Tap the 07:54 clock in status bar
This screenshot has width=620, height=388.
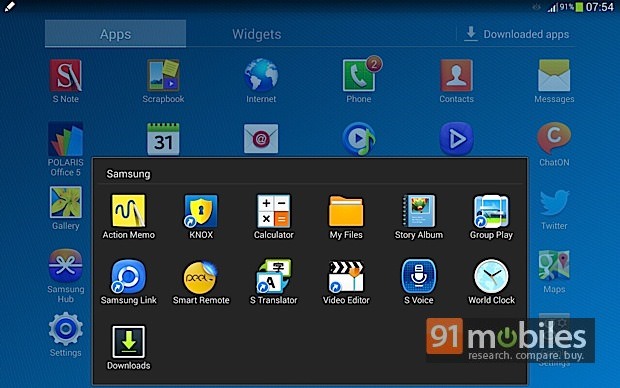(600, 7)
